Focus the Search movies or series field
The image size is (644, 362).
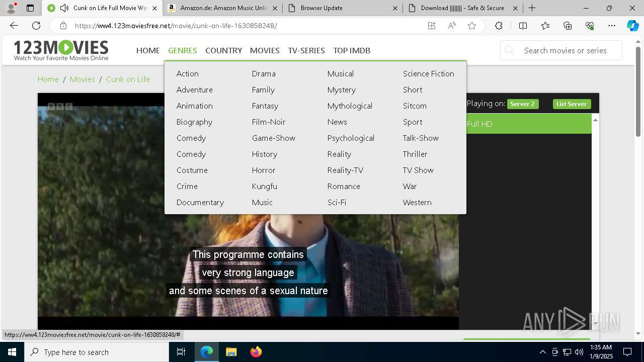(561, 50)
